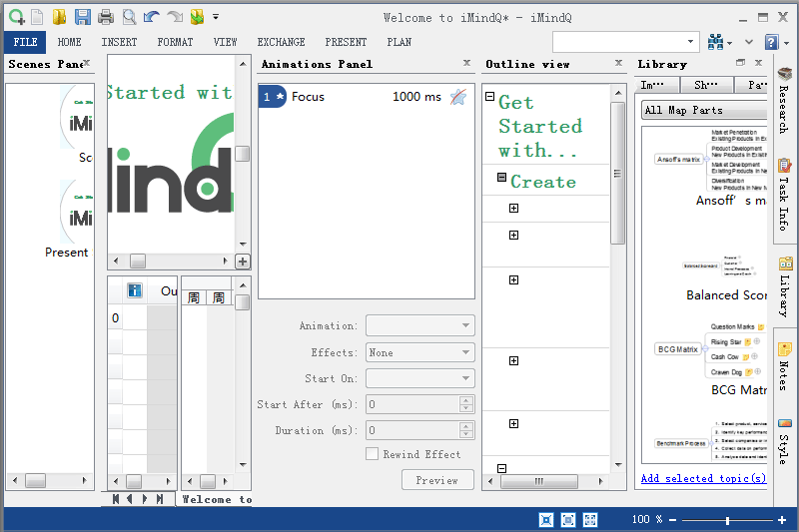
Task: Open the Style side tab
Action: click(785, 441)
